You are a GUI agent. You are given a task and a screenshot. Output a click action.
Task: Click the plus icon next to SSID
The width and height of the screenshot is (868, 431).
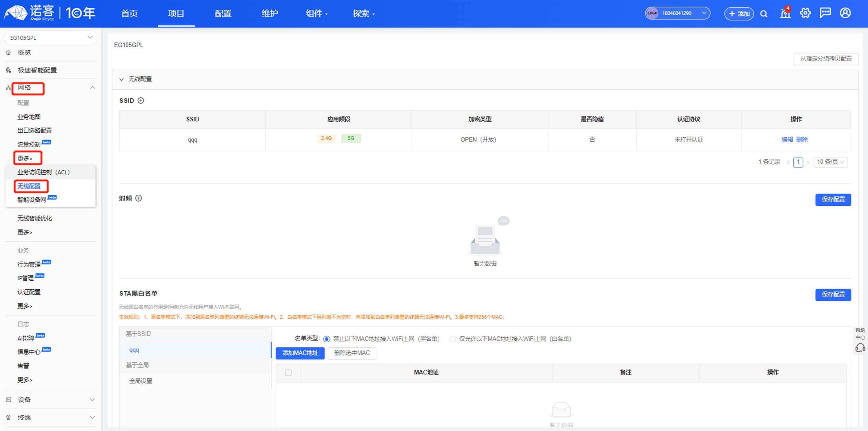(141, 100)
